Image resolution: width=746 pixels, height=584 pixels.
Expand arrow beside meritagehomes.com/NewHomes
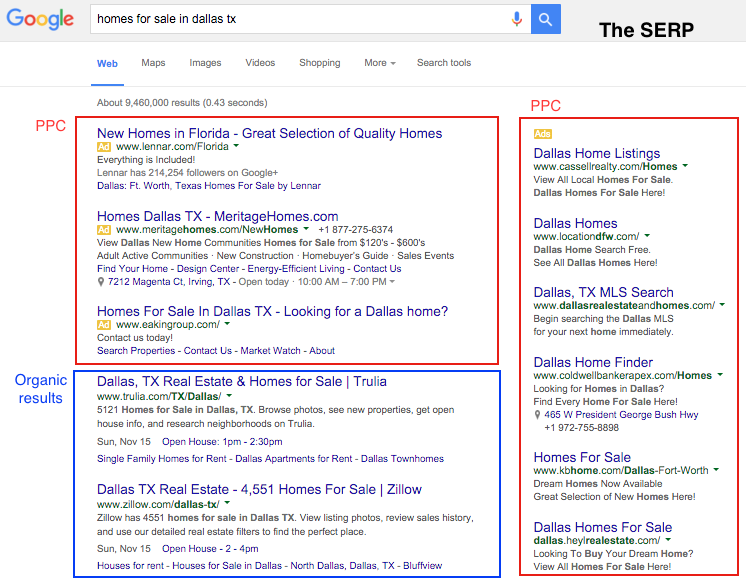pyautogui.click(x=306, y=229)
